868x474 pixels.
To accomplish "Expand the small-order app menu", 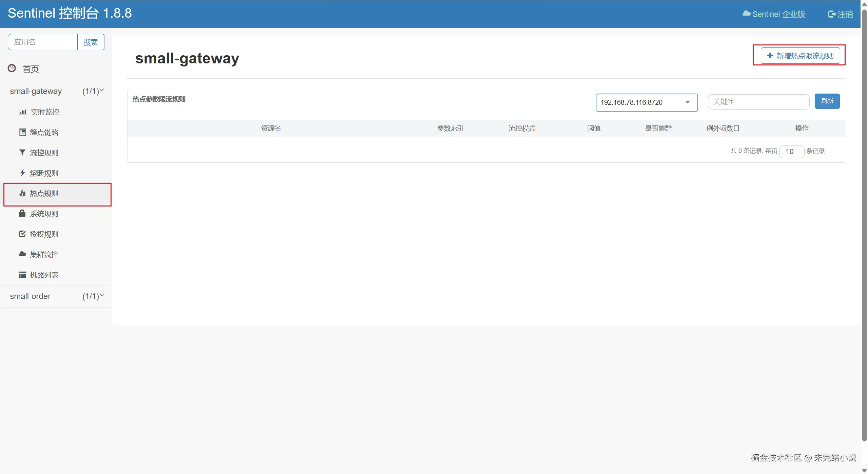I will pos(101,296).
